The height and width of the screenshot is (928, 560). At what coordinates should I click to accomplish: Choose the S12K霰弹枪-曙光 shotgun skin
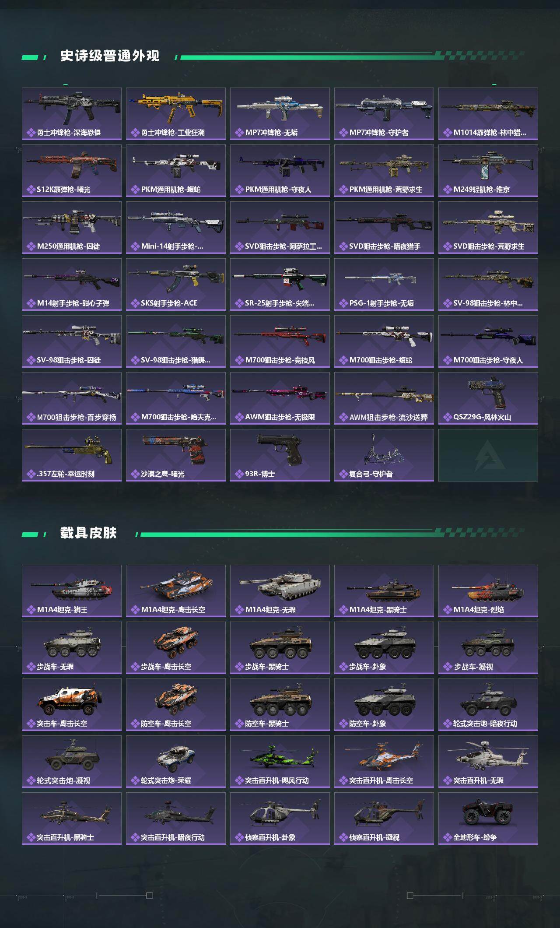click(x=72, y=171)
